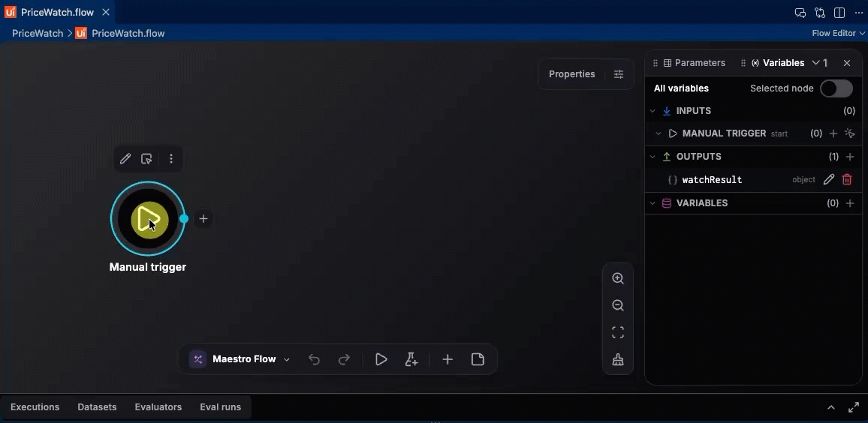
Task: Click PriceWatch folder in breadcrumb
Action: tap(38, 33)
